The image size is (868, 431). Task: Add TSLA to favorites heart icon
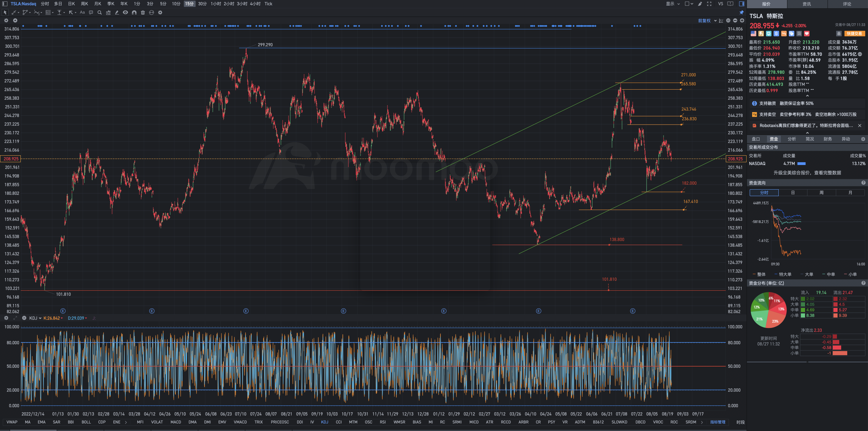(x=807, y=34)
